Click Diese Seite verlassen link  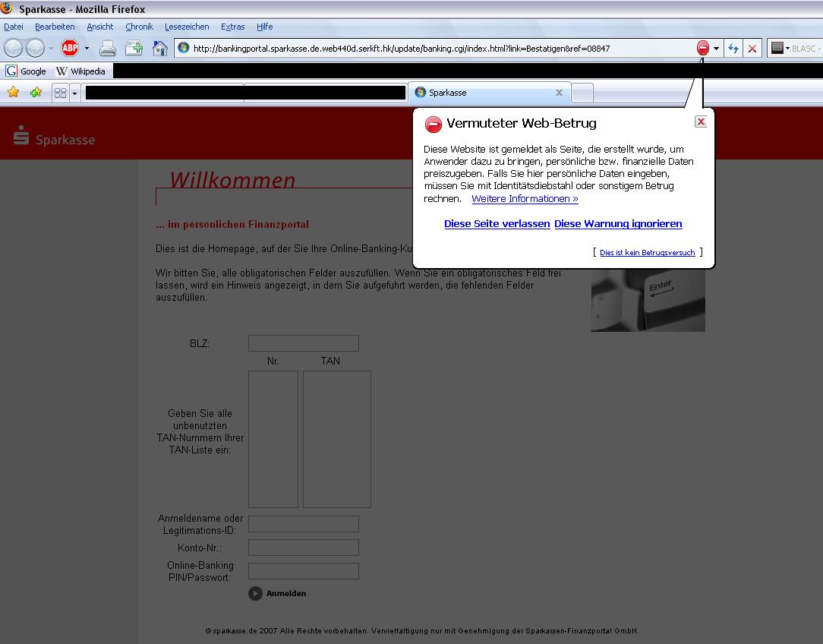(497, 223)
